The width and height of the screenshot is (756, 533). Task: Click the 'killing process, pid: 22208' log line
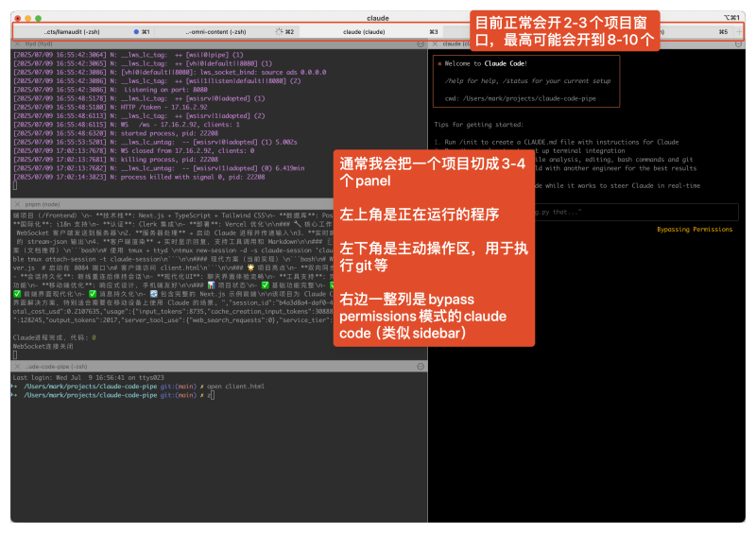coord(115,159)
